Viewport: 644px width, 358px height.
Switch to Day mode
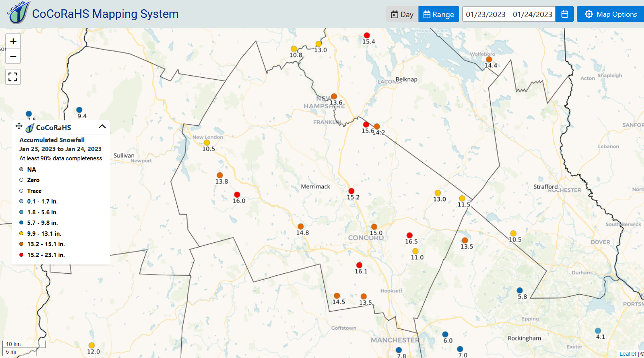[402, 14]
